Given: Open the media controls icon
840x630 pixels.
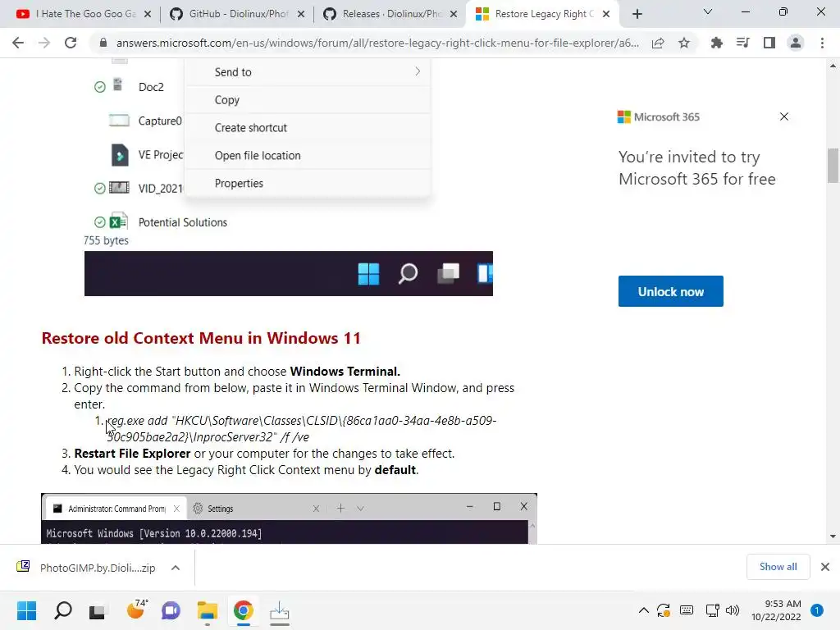Looking at the screenshot, I should pyautogui.click(x=742, y=43).
